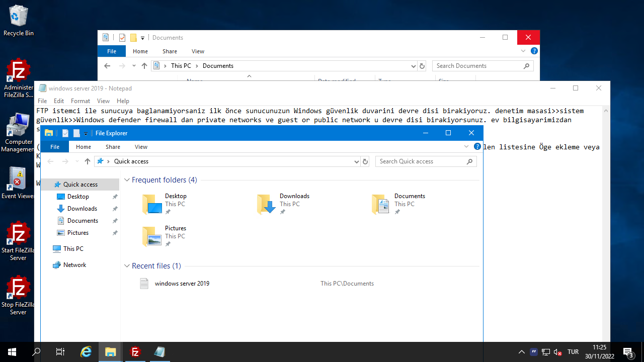The image size is (644, 362).
Task: Go up one level in Documents window
Action: point(144,66)
